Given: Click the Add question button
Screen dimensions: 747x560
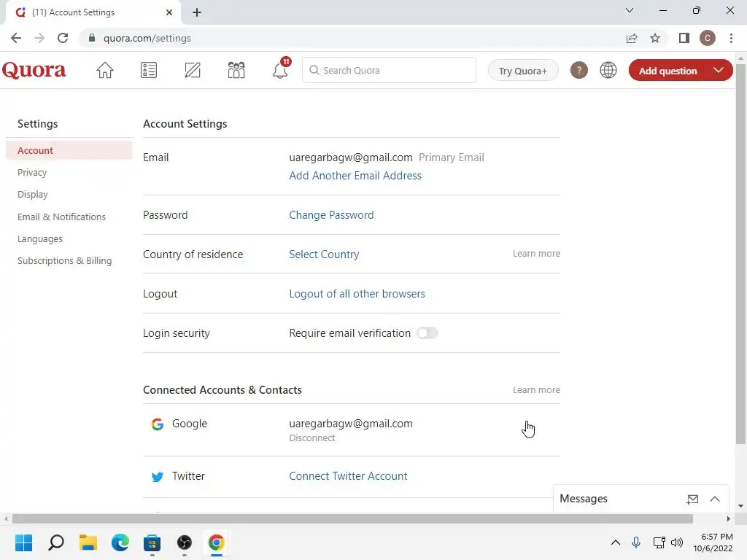Looking at the screenshot, I should [x=667, y=71].
